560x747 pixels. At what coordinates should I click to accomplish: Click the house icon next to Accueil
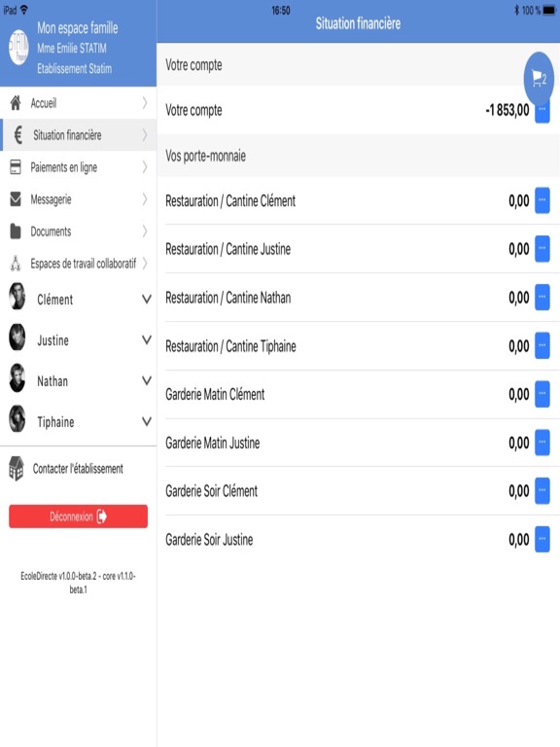point(16,103)
